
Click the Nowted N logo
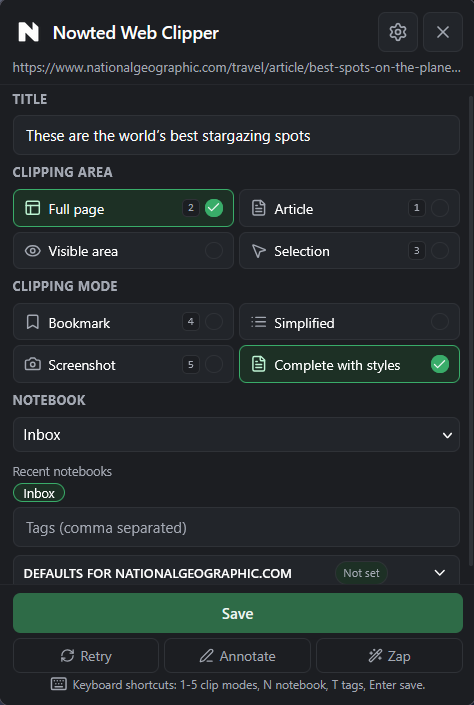[x=28, y=32]
